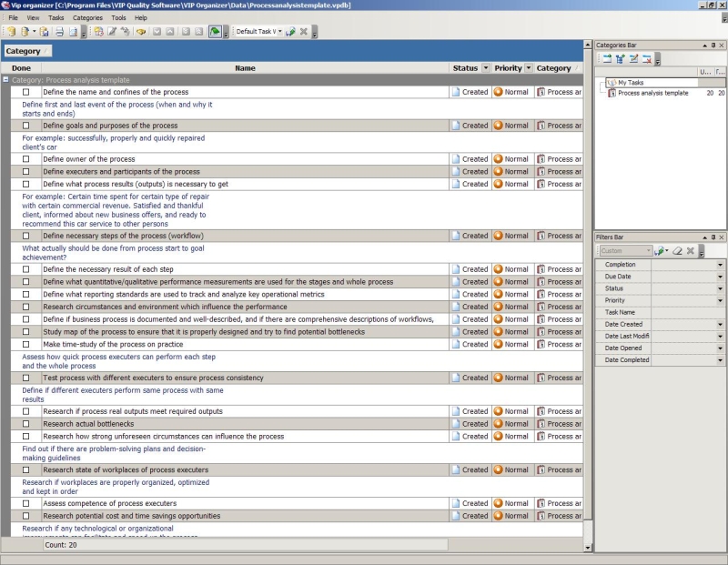The image size is (728, 565).
Task: Click the Move to top double-arrow icon
Action: [x=198, y=32]
